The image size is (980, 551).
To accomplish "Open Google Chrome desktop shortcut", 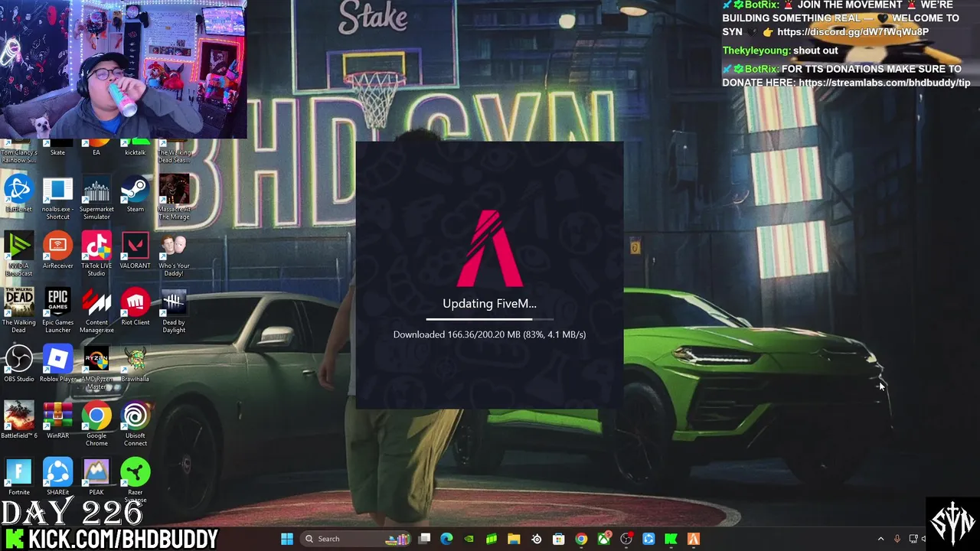I will pyautogui.click(x=96, y=425).
